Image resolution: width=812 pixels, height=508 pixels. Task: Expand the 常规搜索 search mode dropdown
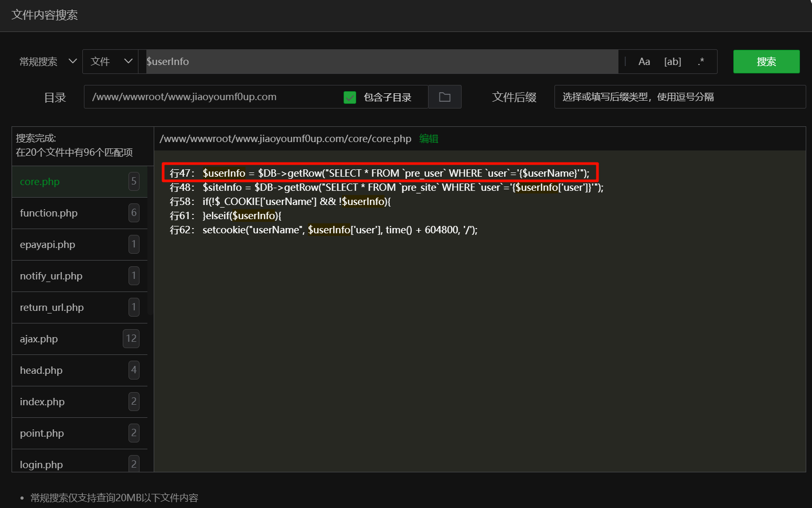pyautogui.click(x=48, y=62)
